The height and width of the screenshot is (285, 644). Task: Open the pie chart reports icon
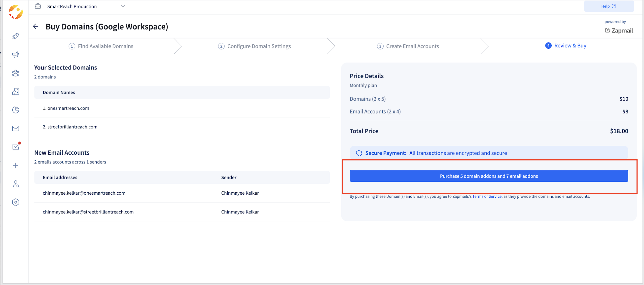(15, 110)
